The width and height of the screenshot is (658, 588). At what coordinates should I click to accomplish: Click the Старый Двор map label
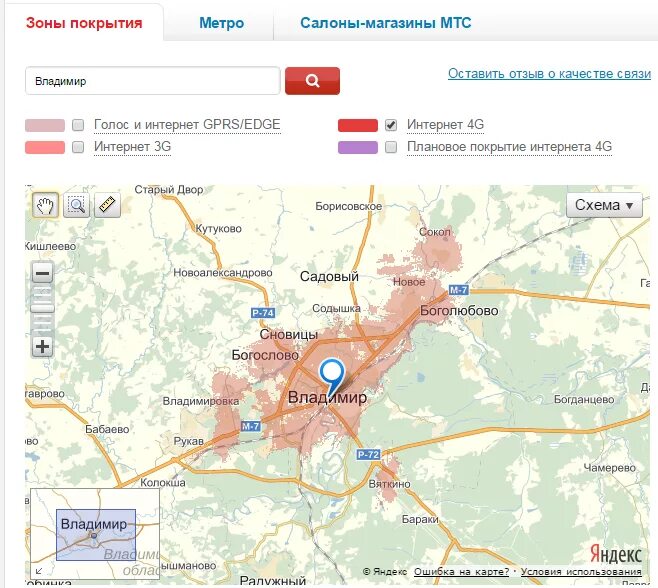pos(169,190)
